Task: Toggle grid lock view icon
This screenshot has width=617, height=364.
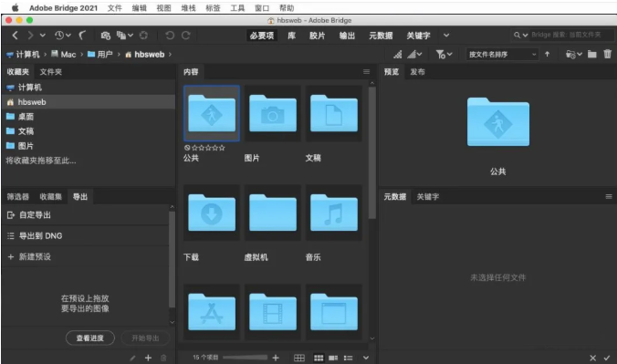Action: pos(299,358)
